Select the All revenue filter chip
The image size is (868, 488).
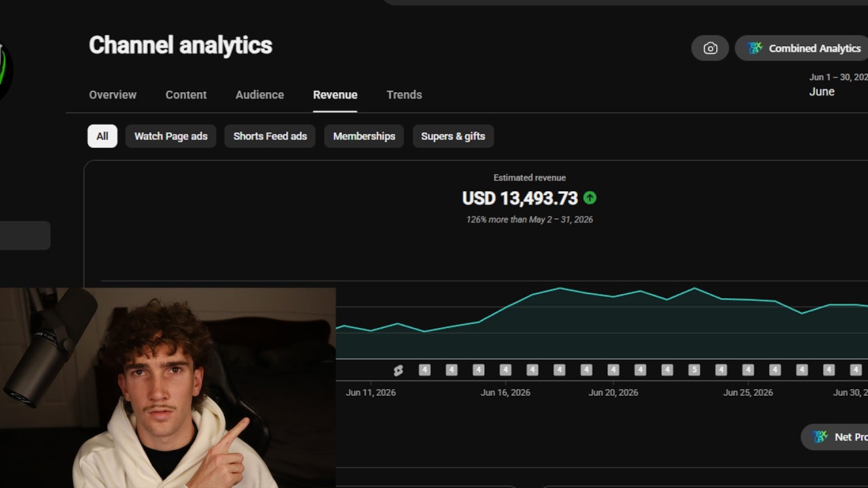(x=102, y=136)
